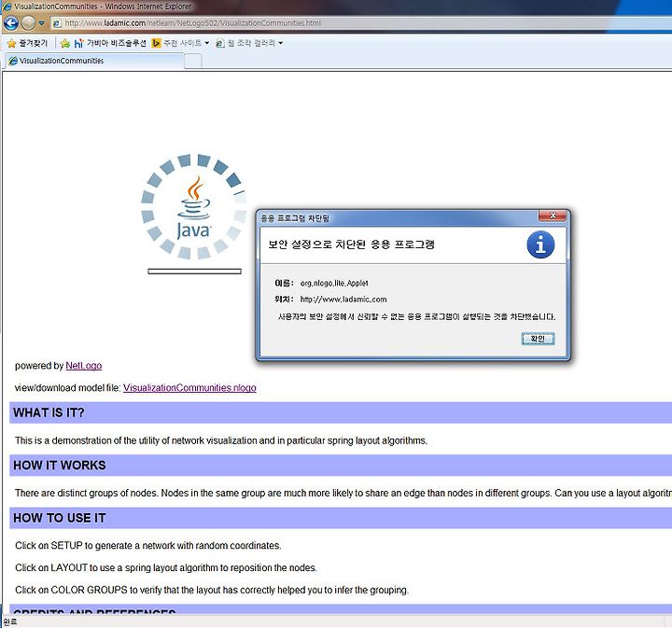Image resolution: width=672 pixels, height=628 pixels.
Task: Click the org.nlogo.lite.Applet name text
Action: pos(334,283)
